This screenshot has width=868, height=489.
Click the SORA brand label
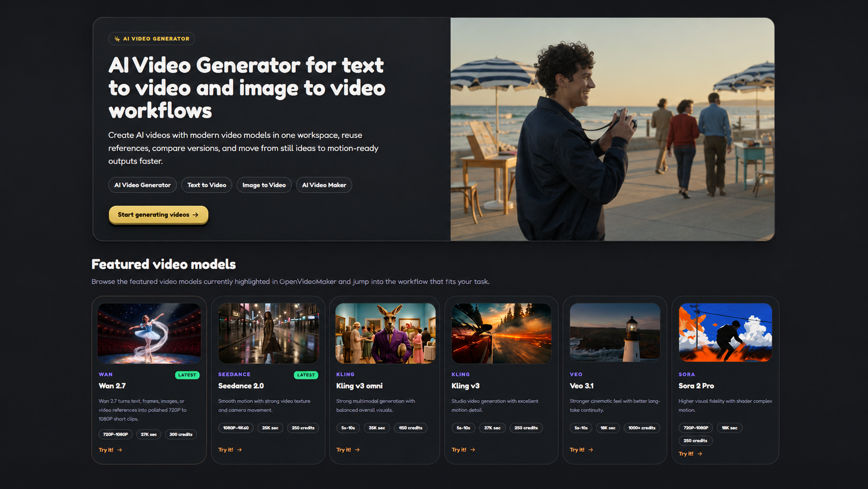(687, 375)
